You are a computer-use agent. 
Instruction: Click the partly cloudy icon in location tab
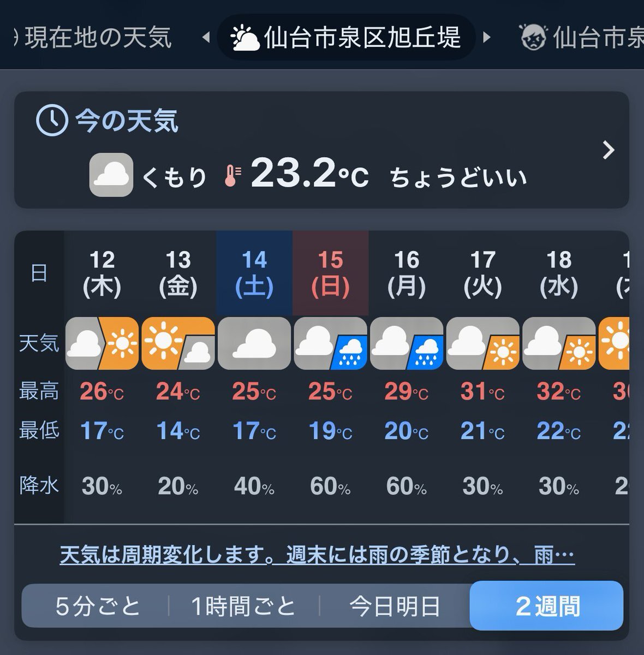point(245,38)
